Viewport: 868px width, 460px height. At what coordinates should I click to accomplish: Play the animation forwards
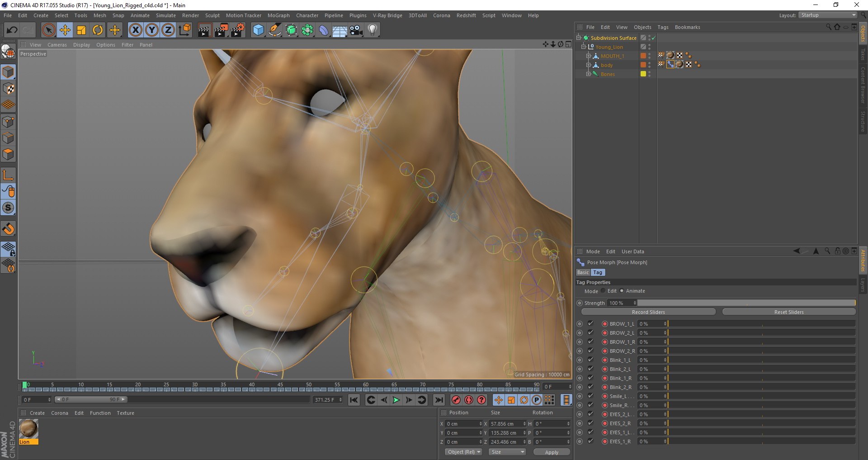point(396,400)
